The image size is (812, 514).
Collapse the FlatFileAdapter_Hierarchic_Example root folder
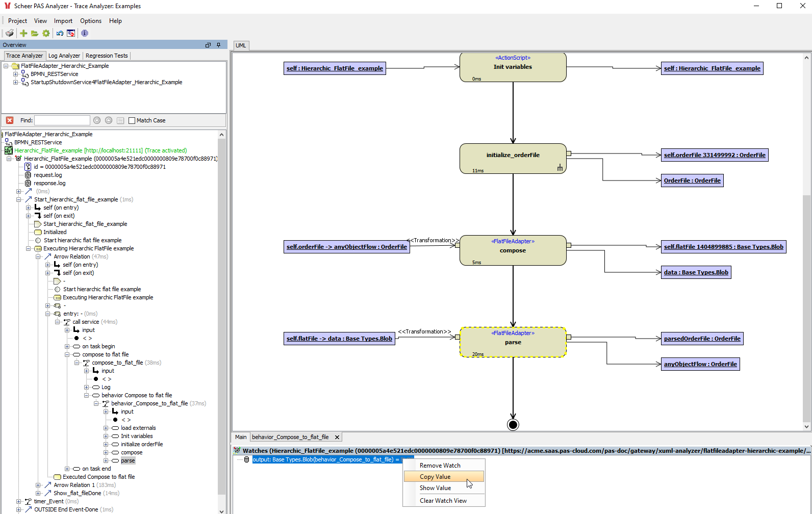6,66
